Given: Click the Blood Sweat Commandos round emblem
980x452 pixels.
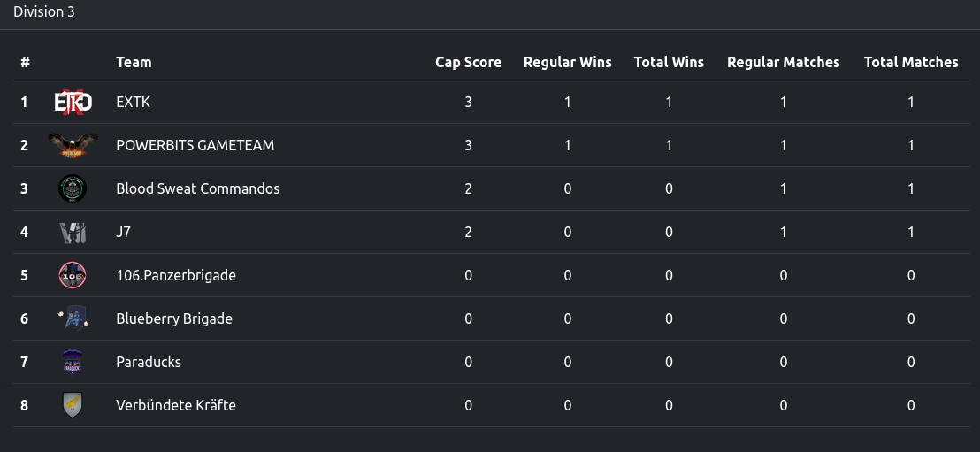Looking at the screenshot, I should (x=73, y=188).
